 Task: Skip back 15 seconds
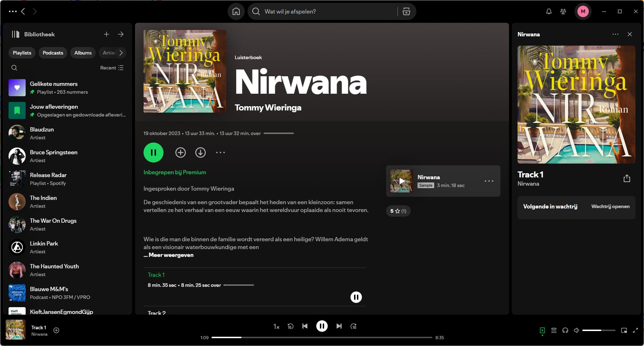(x=290, y=326)
